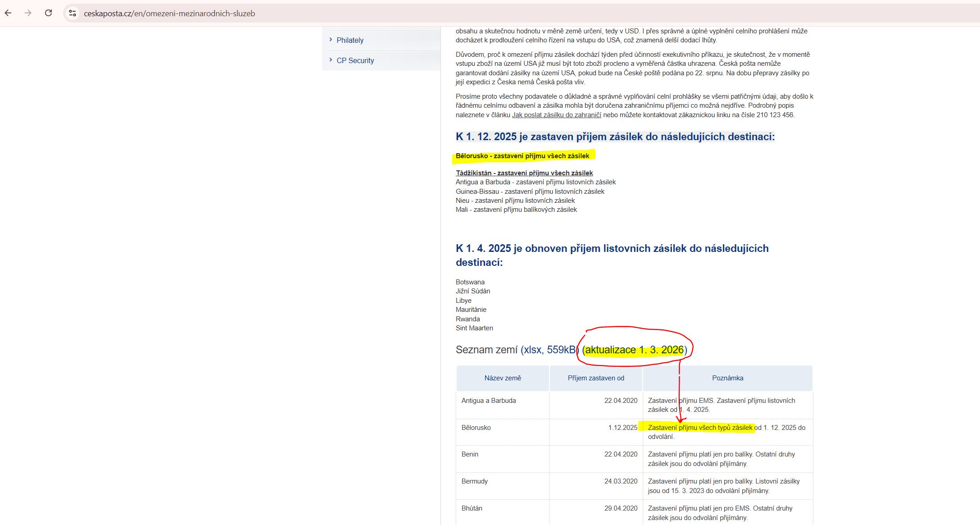Expand chevron next to Philately

[331, 40]
